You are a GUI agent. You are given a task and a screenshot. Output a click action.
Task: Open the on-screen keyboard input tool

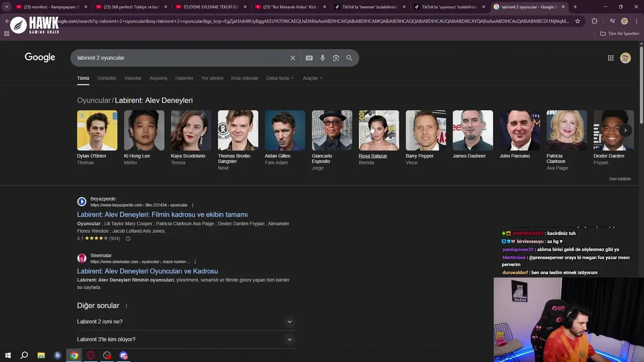tap(309, 58)
